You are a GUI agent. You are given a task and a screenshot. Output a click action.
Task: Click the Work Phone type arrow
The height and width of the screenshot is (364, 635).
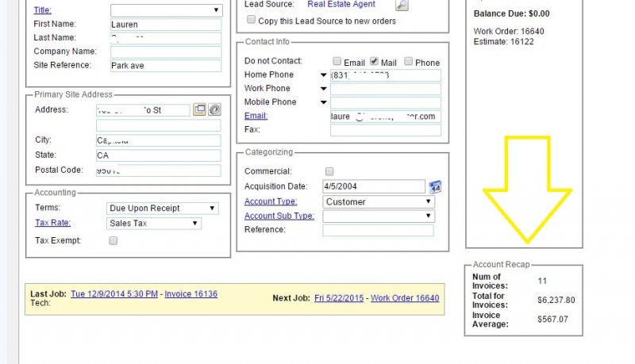tap(324, 89)
